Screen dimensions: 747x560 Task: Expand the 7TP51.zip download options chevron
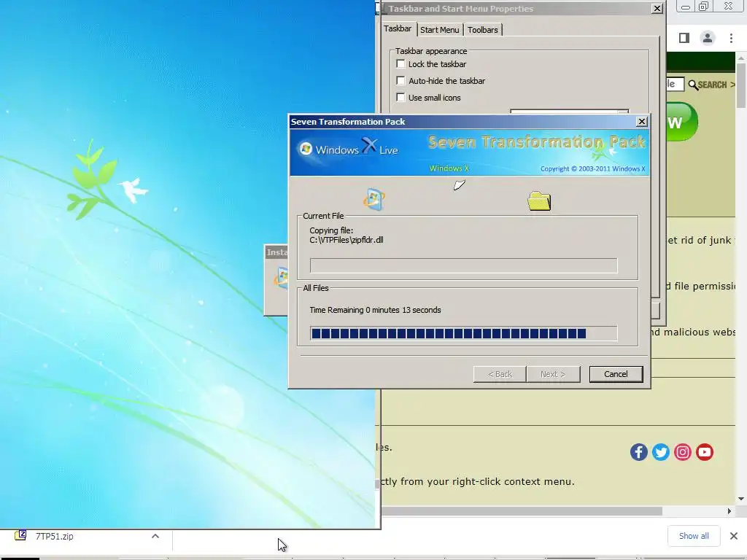click(x=155, y=536)
